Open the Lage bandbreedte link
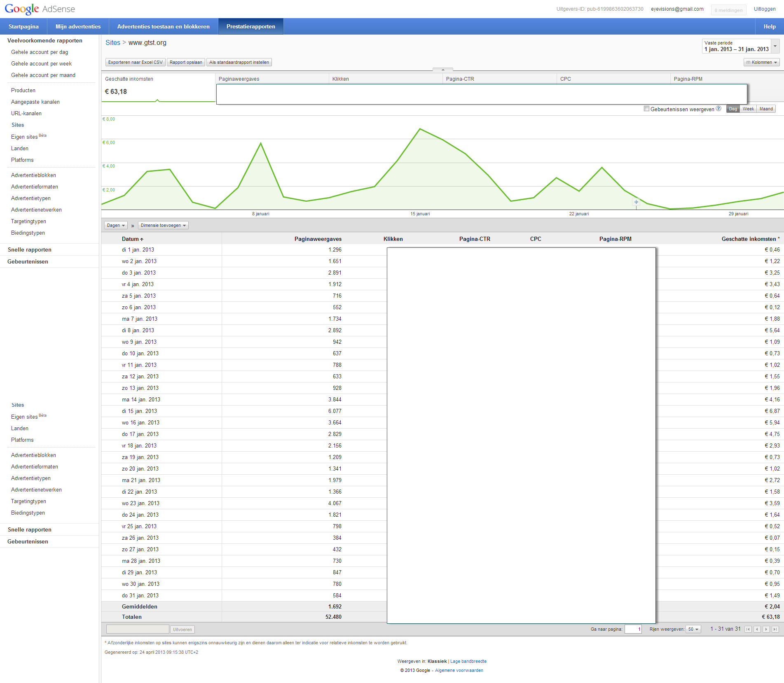Image resolution: width=784 pixels, height=683 pixels. [468, 661]
